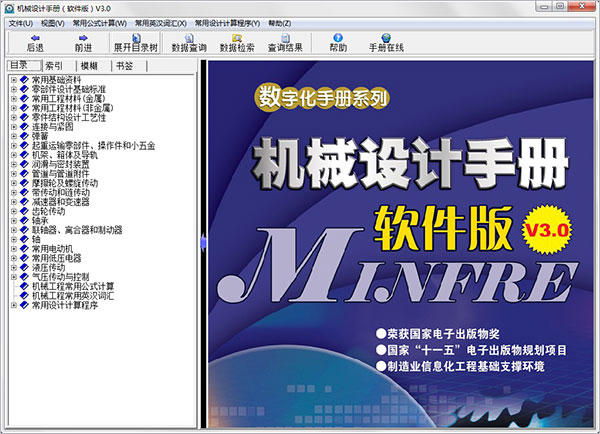Image resolution: width=600 pixels, height=434 pixels.
Task: Click the 帮助 (Help) toolbar icon
Action: tap(338, 42)
